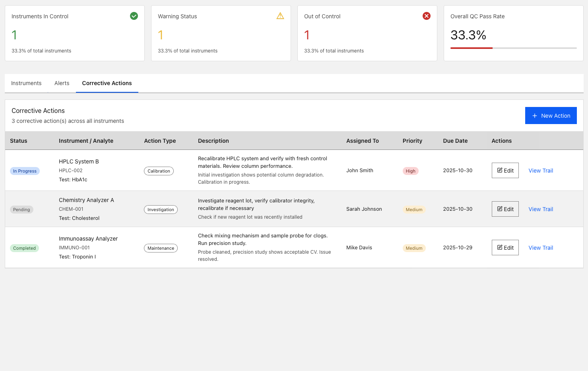Click the Description column header
Screen dimensions: 588x371
point(213,141)
